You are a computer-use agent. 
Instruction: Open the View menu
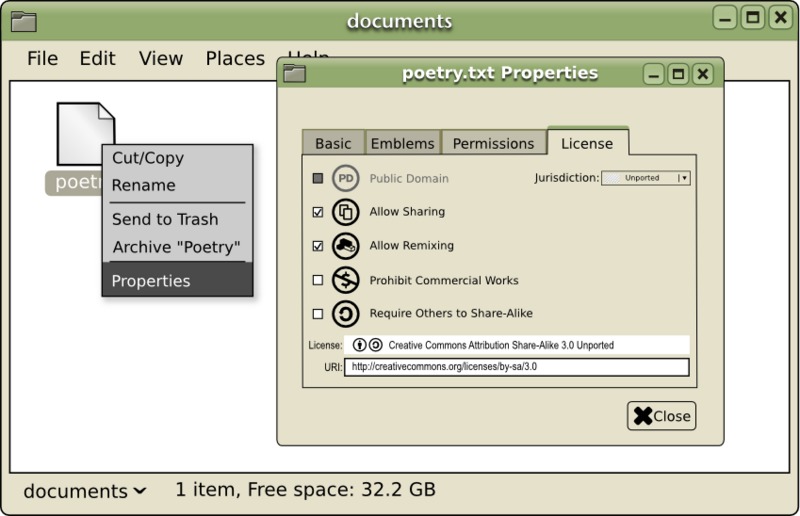161,59
